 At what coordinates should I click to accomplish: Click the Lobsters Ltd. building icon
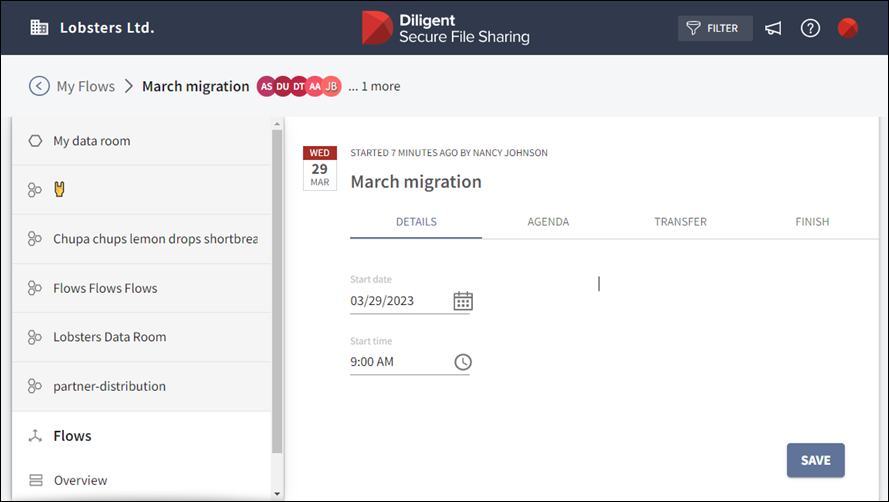pyautogui.click(x=39, y=28)
